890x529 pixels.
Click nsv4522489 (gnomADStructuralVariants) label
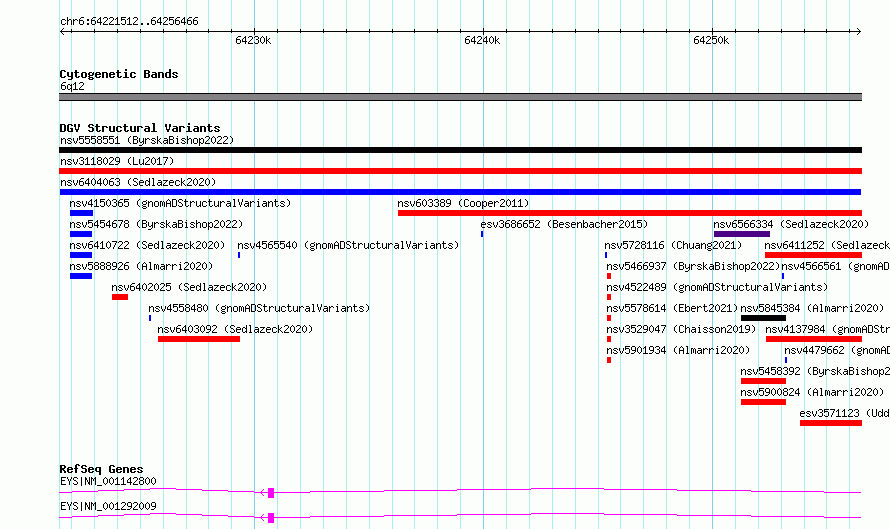point(717,287)
